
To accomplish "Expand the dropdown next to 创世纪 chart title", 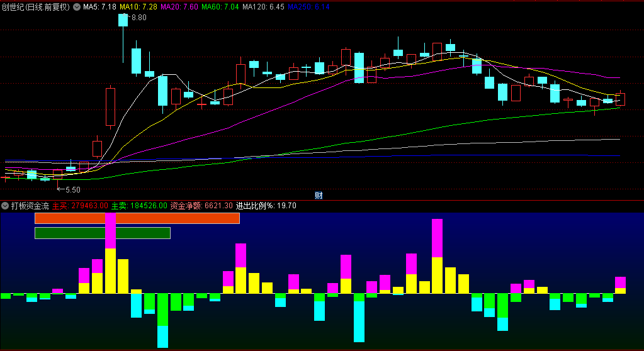I will 77,7.
